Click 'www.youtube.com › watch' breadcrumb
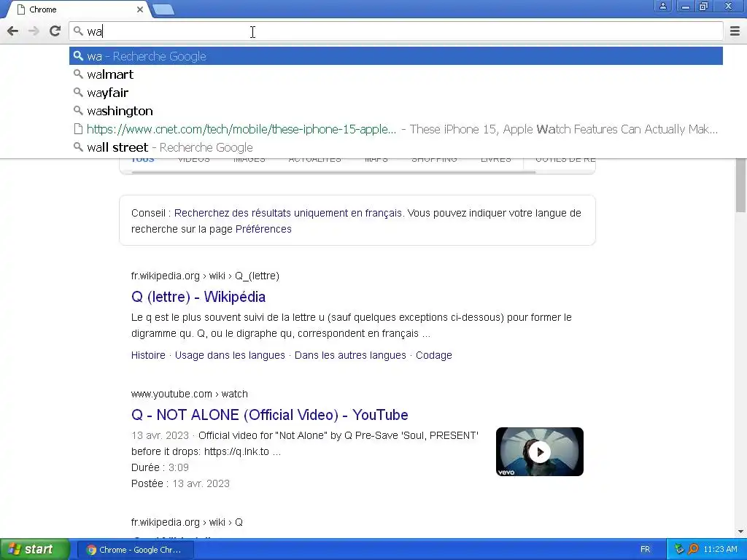Viewport: 747px width, 560px height. pos(189,394)
